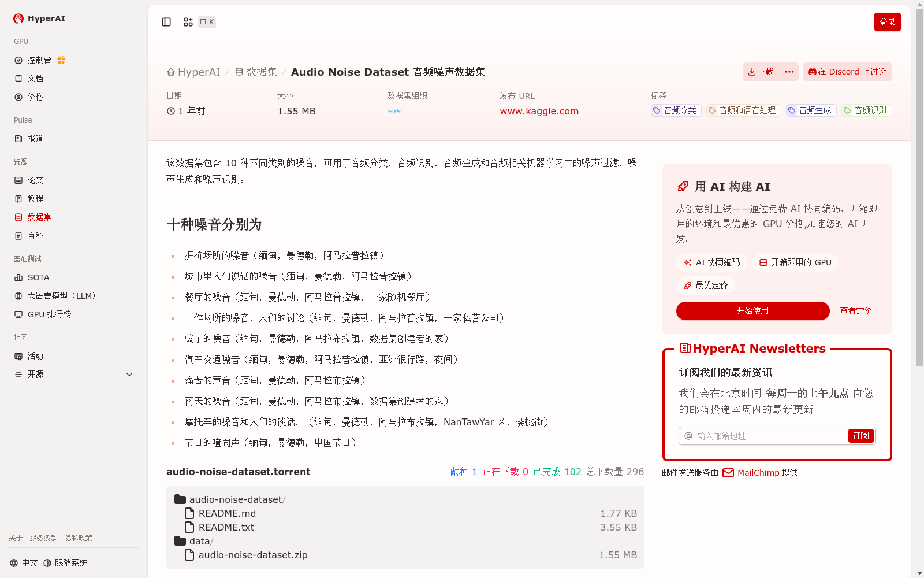
Task: Click the page vertical scrollbar thumb
Action: 919,188
